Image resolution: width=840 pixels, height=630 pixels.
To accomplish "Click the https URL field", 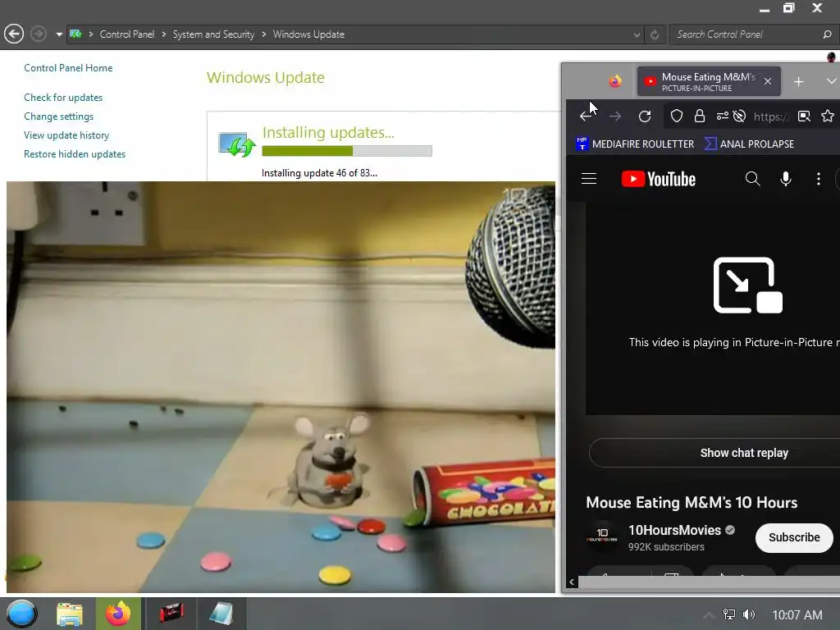I will (x=771, y=116).
